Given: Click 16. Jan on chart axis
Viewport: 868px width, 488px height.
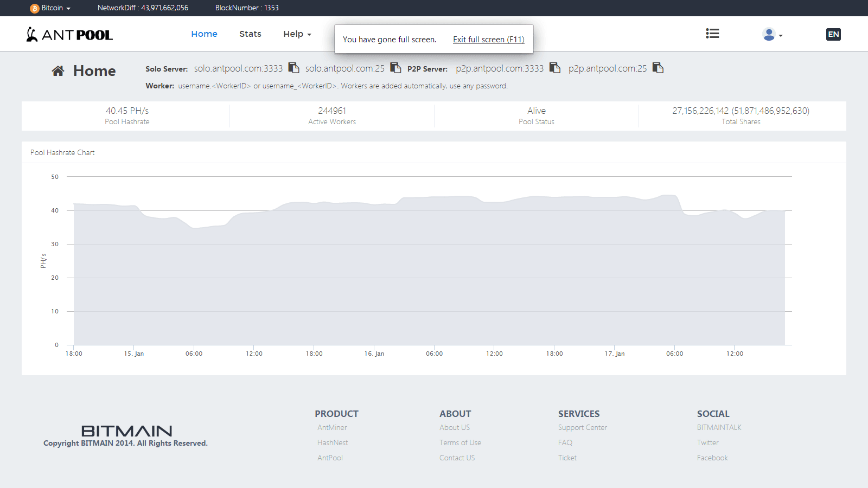Looking at the screenshot, I should point(374,354).
